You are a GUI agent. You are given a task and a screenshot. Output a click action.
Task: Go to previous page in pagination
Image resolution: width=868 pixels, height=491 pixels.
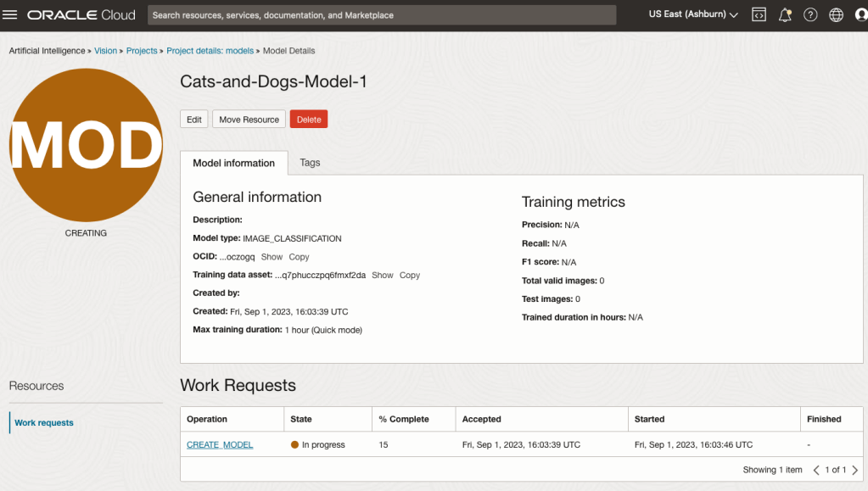coord(816,470)
